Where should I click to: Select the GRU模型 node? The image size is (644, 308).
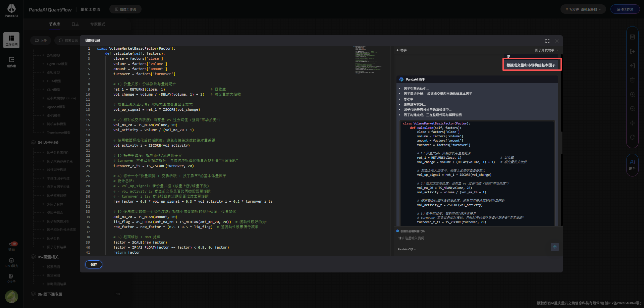click(x=53, y=72)
